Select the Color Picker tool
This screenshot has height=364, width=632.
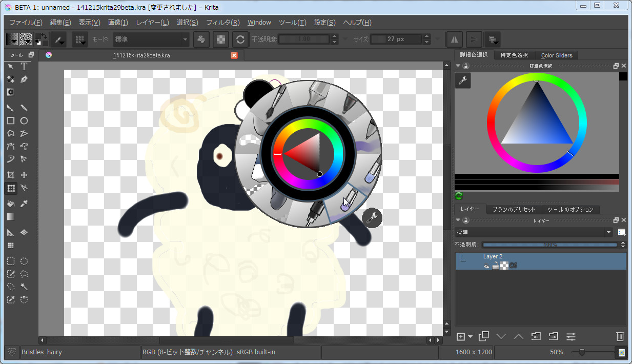pos(24,204)
